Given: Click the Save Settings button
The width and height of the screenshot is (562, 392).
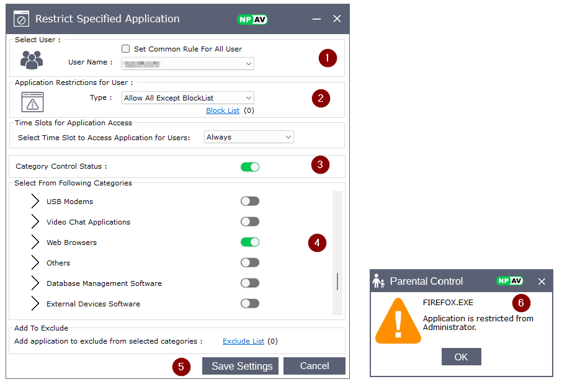Looking at the screenshot, I should 240,366.
